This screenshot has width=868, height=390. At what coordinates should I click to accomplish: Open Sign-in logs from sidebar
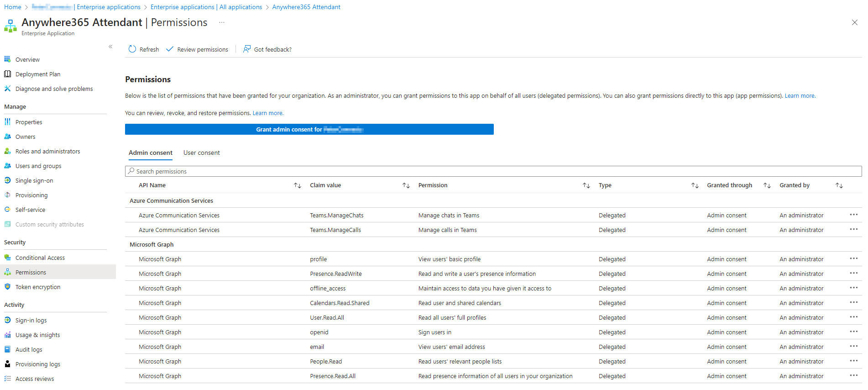(x=31, y=321)
